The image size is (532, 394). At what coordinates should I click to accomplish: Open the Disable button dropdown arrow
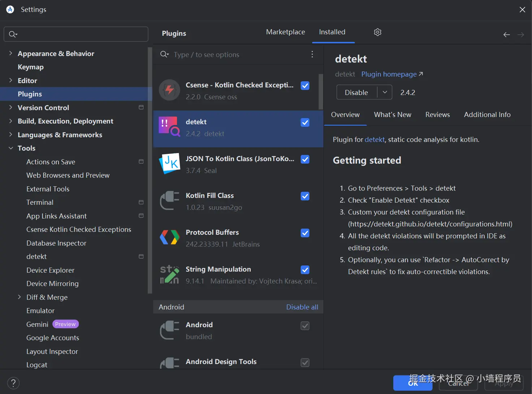coord(385,92)
